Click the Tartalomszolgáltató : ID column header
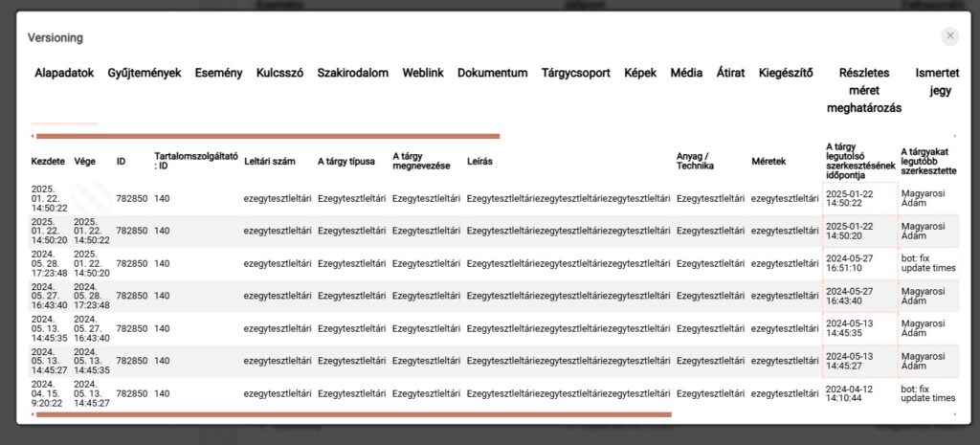The height and width of the screenshot is (445, 980). [x=196, y=161]
